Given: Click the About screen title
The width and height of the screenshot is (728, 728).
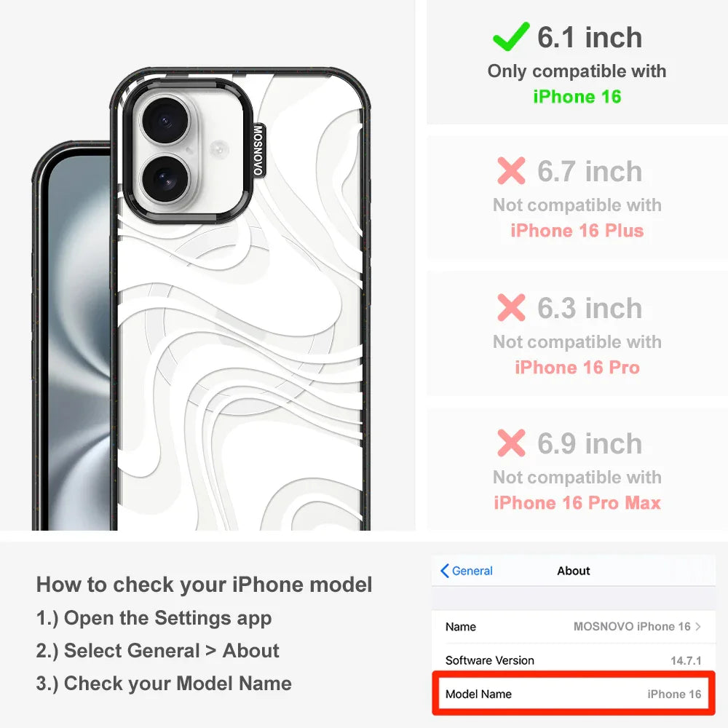Looking at the screenshot, I should pyautogui.click(x=574, y=571).
